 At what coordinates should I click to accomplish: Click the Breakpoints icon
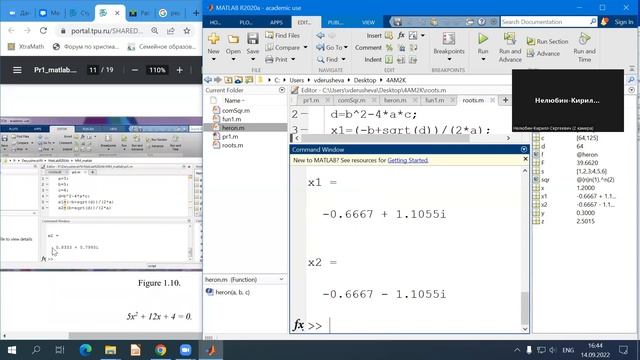(449, 39)
